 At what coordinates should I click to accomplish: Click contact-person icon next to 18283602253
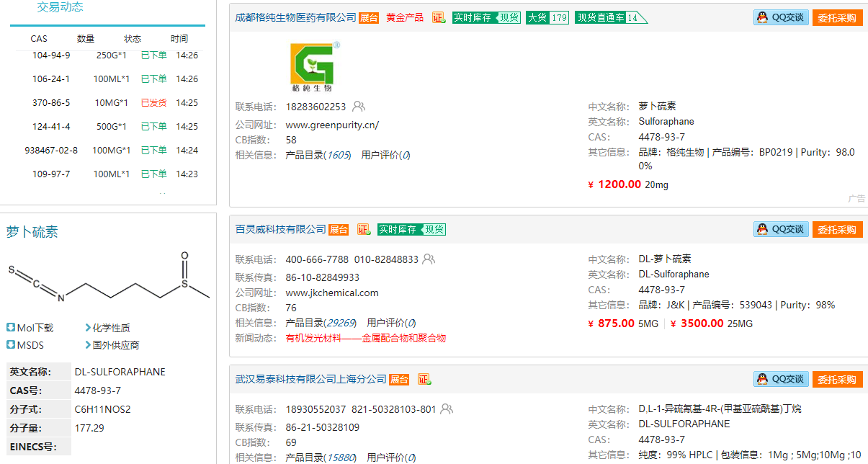point(358,107)
